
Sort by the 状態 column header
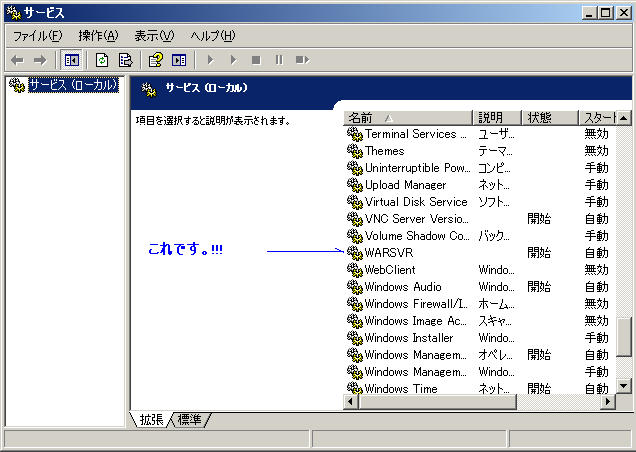tap(550, 118)
